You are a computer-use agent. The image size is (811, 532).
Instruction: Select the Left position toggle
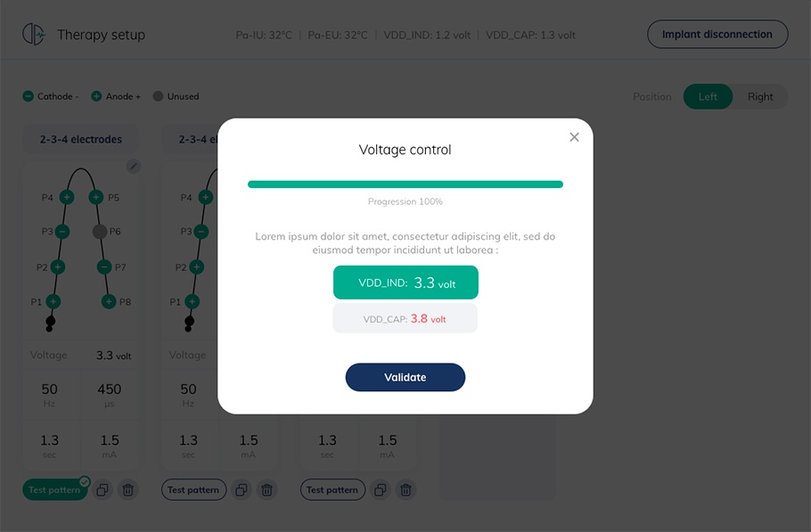[x=708, y=96]
